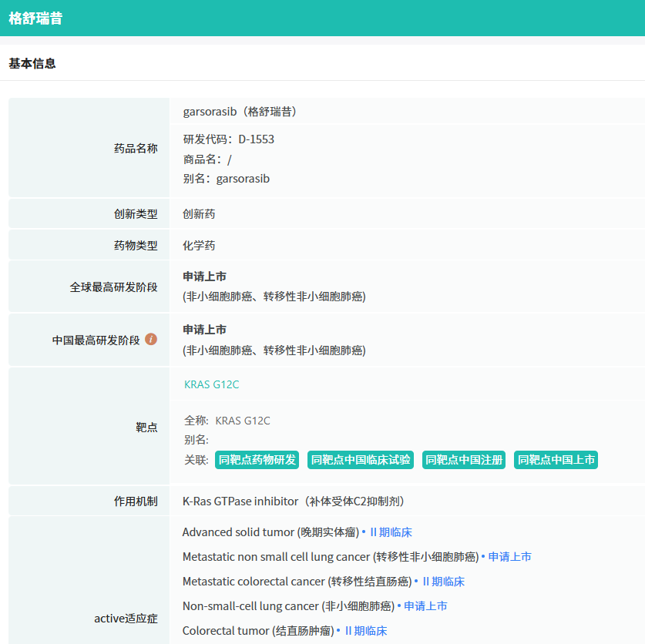The height and width of the screenshot is (644, 645).
Task: Open 同靶点中国临床试验 related list
Action: tap(360, 460)
